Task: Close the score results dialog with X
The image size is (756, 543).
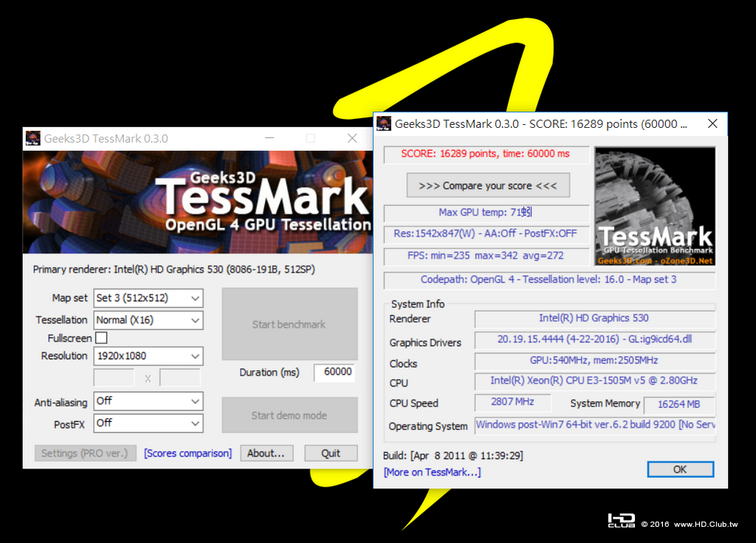Action: tap(712, 123)
